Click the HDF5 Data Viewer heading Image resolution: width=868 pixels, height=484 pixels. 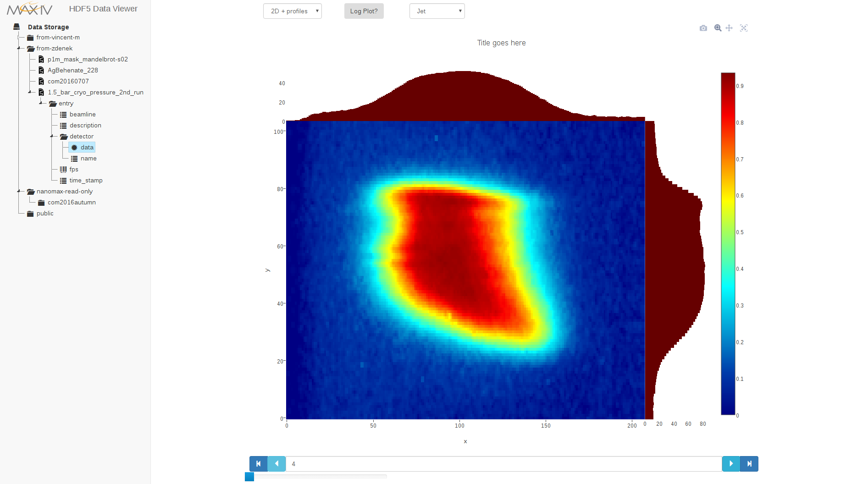(103, 9)
